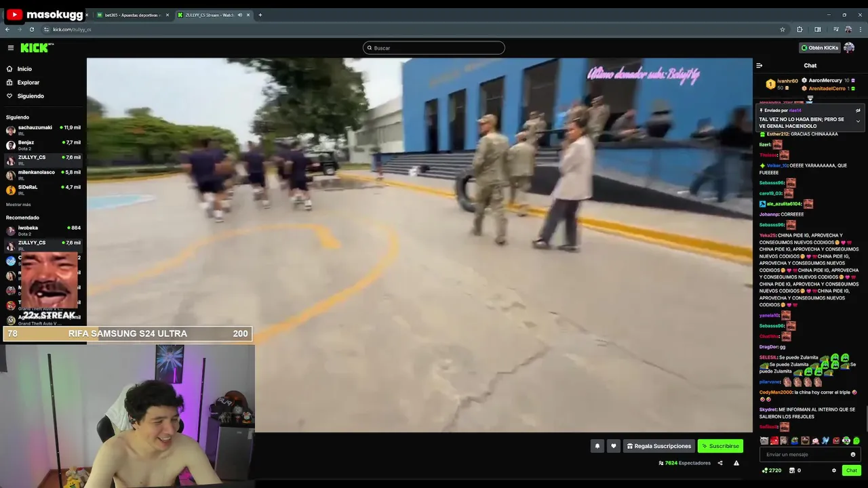Expand the gift leaderboard arrow
Viewport: 868px width, 488px height.
coord(810,99)
